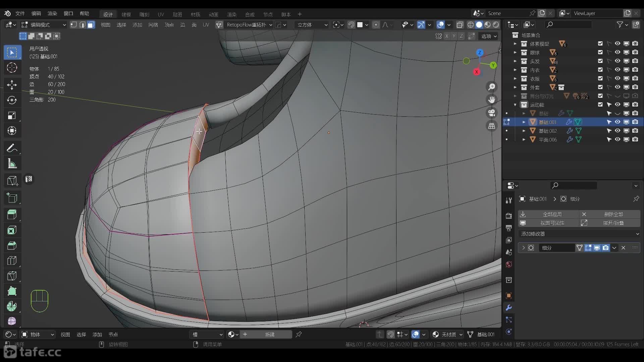Image resolution: width=644 pixels, height=362 pixels.
Task: Select the Transform tool
Action: point(12,131)
